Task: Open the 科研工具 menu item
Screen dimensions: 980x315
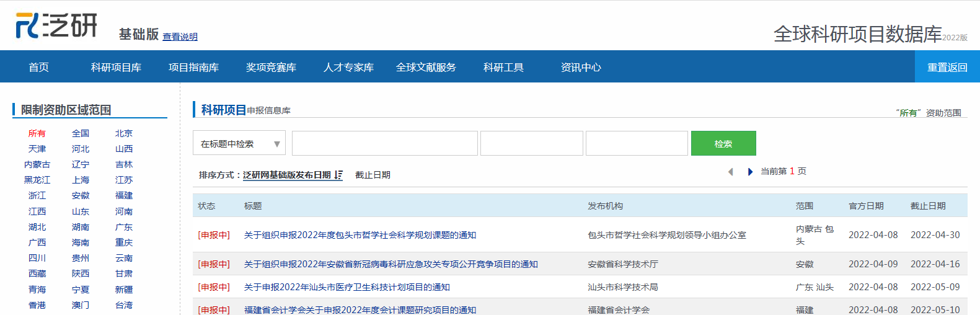Action: 503,67
